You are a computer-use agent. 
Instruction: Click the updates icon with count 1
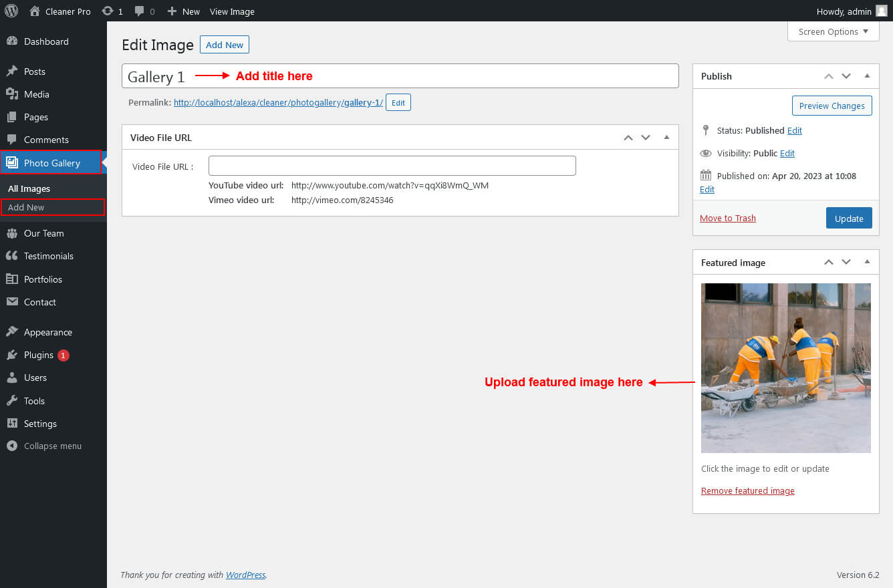(108, 11)
